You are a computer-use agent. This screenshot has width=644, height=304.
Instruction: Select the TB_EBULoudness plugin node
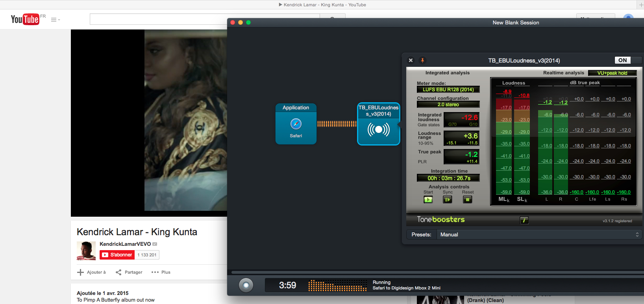point(378,124)
